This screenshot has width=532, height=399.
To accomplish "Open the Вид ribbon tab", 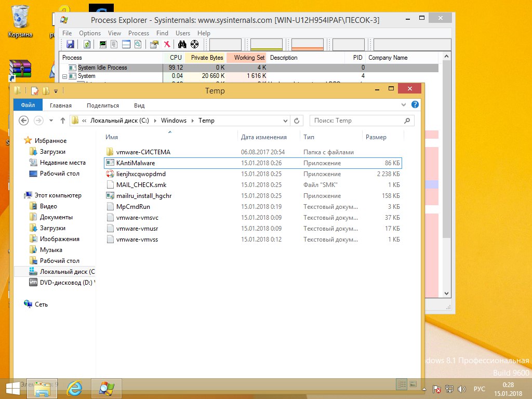I will tap(139, 105).
